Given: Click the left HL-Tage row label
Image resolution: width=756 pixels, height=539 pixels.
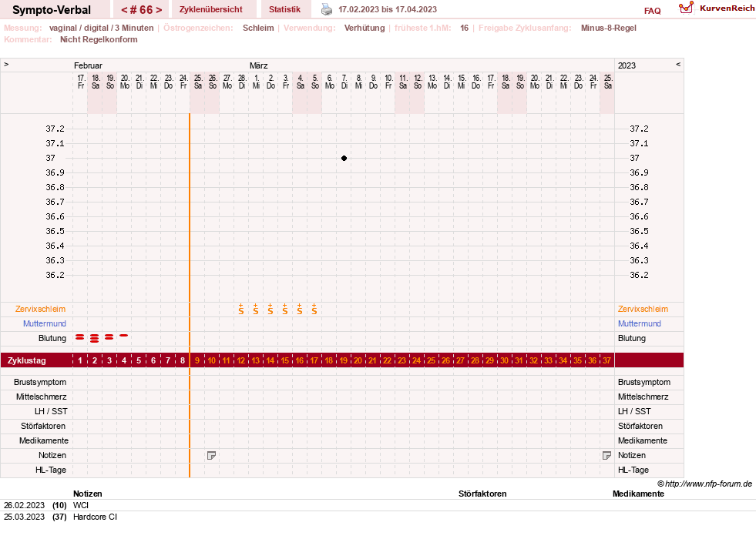Looking at the screenshot, I should coord(51,470).
